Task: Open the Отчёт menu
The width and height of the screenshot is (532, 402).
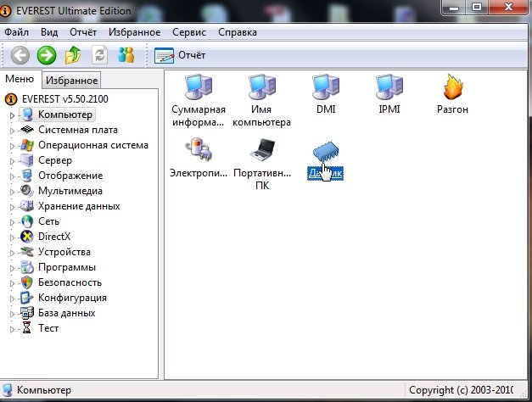Action: [83, 32]
